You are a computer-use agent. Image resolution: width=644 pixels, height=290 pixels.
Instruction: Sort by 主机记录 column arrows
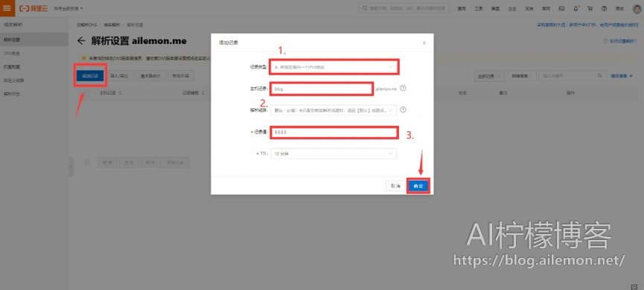[120, 93]
